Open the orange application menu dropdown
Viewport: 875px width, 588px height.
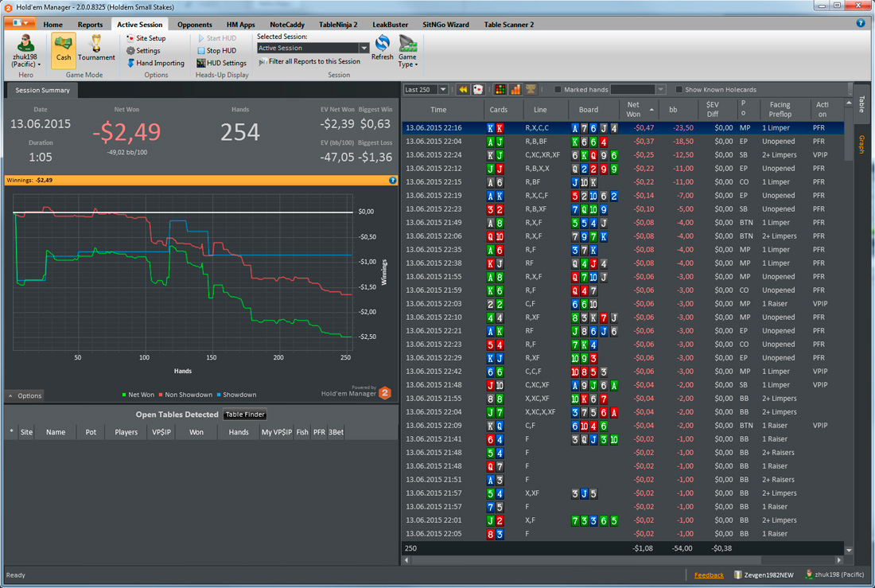pos(20,23)
